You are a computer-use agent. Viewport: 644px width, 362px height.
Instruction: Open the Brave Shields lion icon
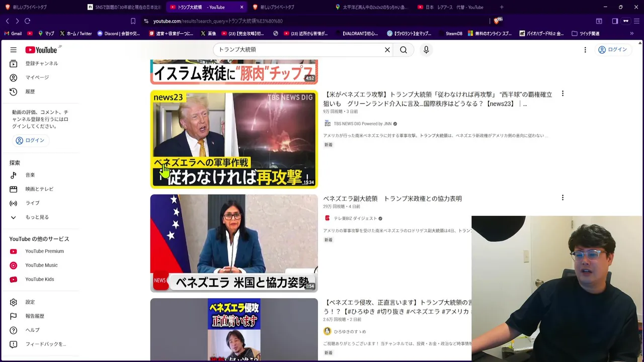(497, 21)
